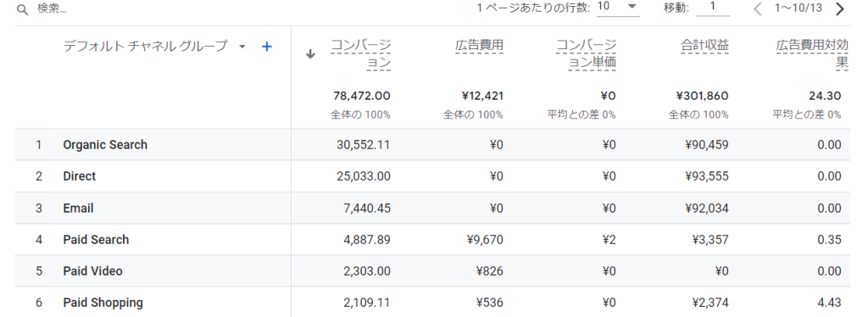Select the Paid Search row
The height and width of the screenshot is (317, 868).
432,240
